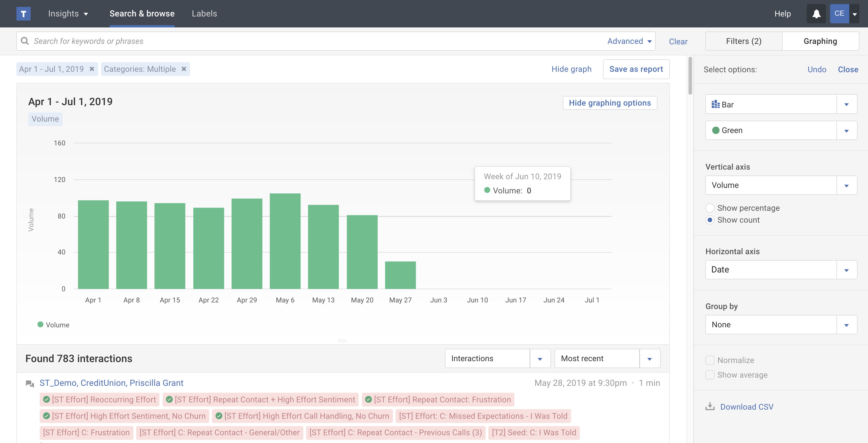868x443 pixels.
Task: Click the Save as report button
Action: pyautogui.click(x=636, y=69)
